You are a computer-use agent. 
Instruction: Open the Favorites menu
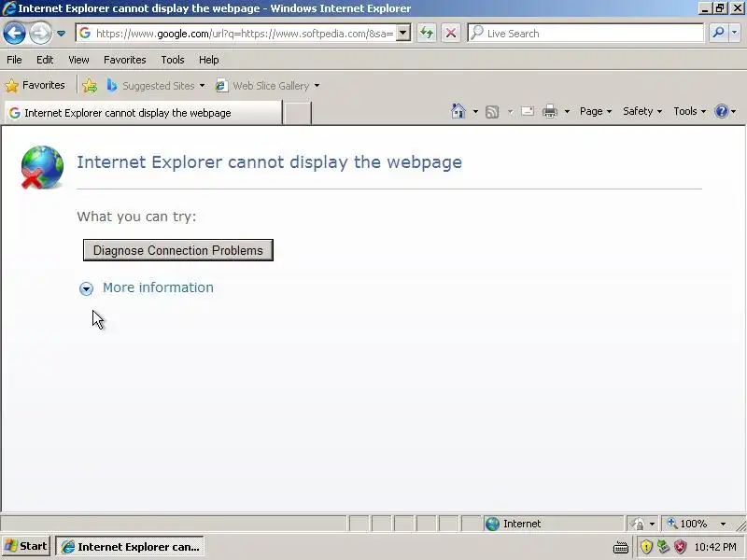click(x=125, y=60)
